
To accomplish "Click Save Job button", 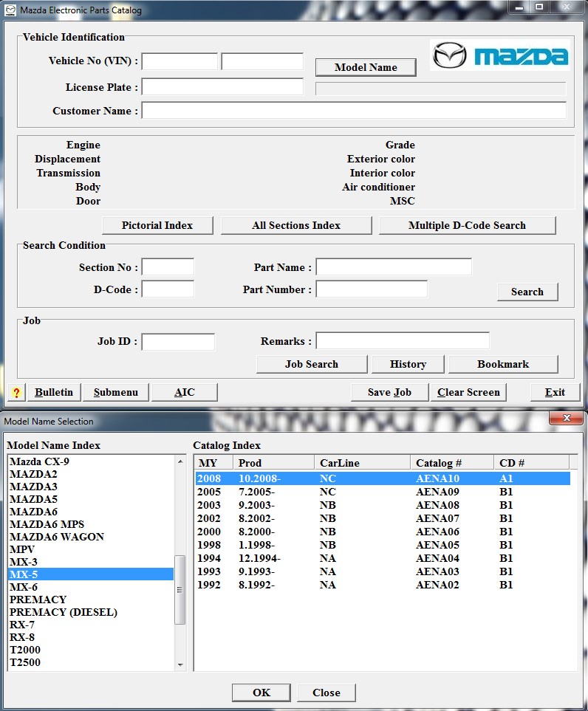I will (390, 392).
